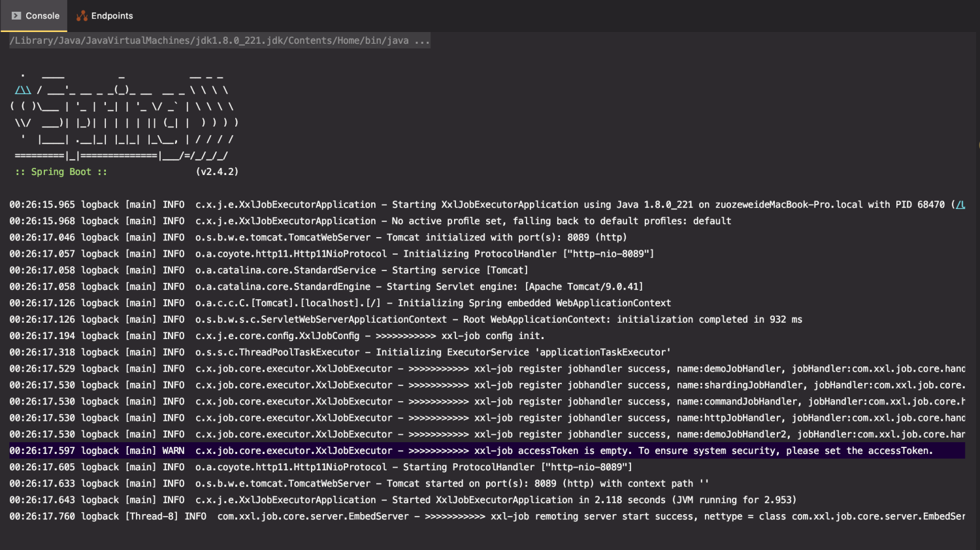Select the 'Started XxlJobExecutorApplication in 2.118 seconds' line
980x550 pixels.
coord(403,500)
